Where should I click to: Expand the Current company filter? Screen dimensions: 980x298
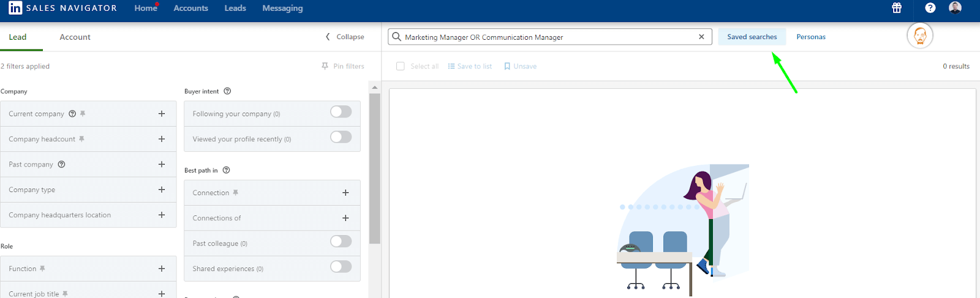coord(162,114)
